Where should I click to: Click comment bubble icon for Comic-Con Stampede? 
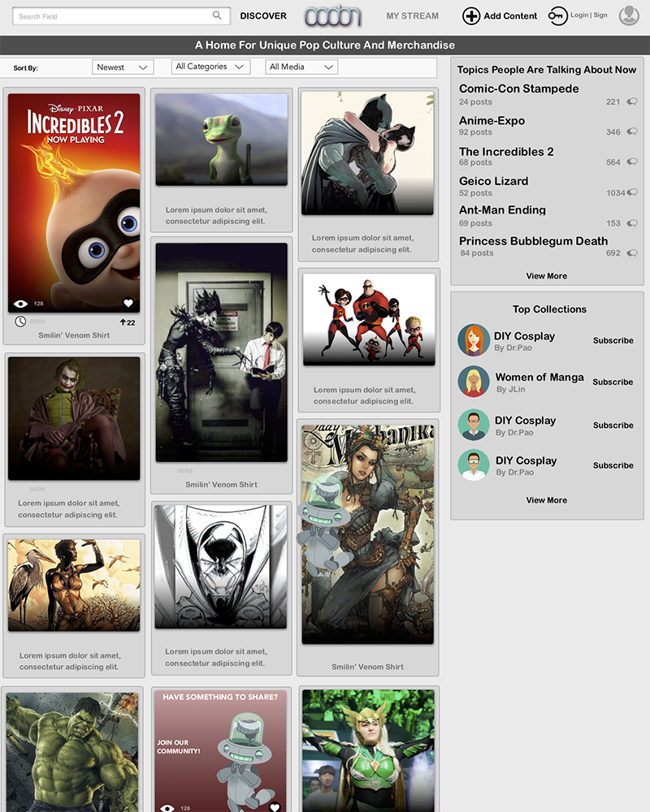(632, 102)
